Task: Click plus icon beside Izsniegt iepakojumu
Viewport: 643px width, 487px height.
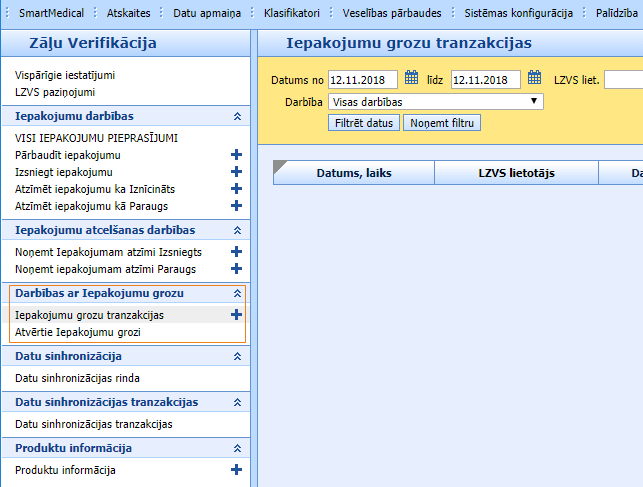Action: (x=236, y=172)
